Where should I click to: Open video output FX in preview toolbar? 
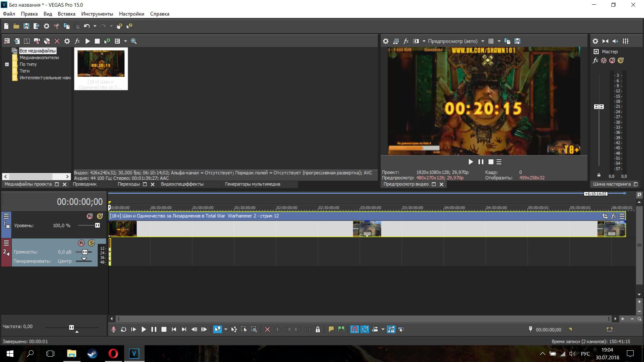pyautogui.click(x=406, y=41)
